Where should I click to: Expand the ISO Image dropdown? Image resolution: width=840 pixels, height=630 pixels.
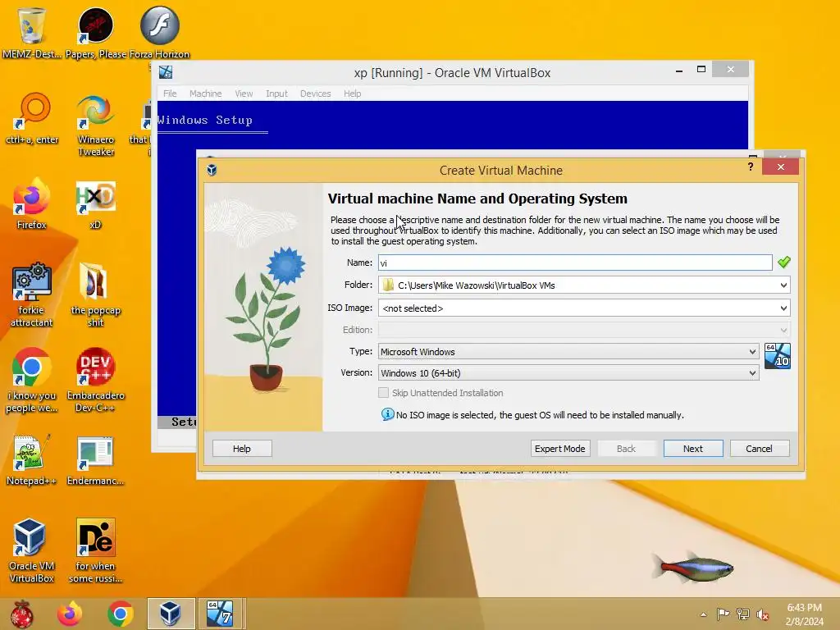(x=783, y=308)
